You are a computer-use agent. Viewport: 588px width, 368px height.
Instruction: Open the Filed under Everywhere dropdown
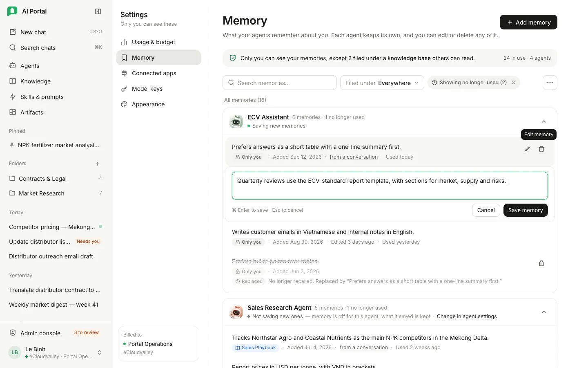coord(382,83)
